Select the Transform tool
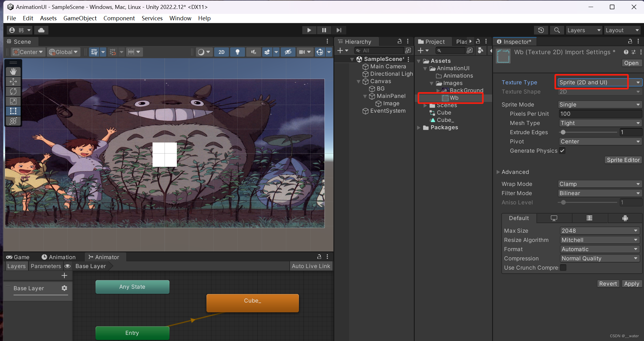This screenshot has height=341, width=644. tap(13, 121)
